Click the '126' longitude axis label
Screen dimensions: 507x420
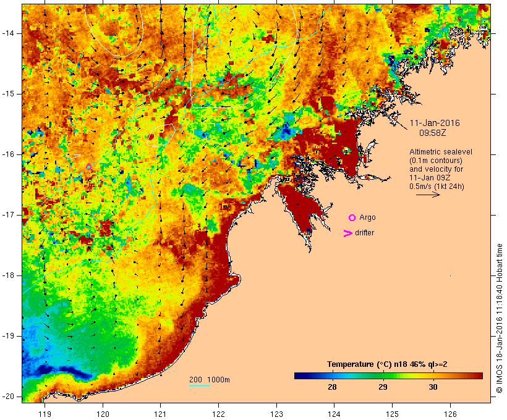pyautogui.click(x=450, y=414)
